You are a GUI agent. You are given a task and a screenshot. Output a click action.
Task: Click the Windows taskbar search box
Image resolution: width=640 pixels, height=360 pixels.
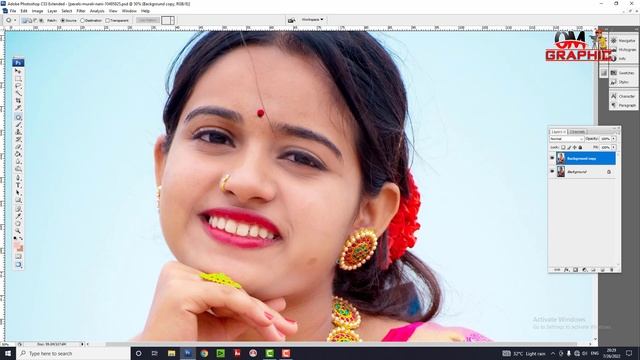(x=73, y=353)
